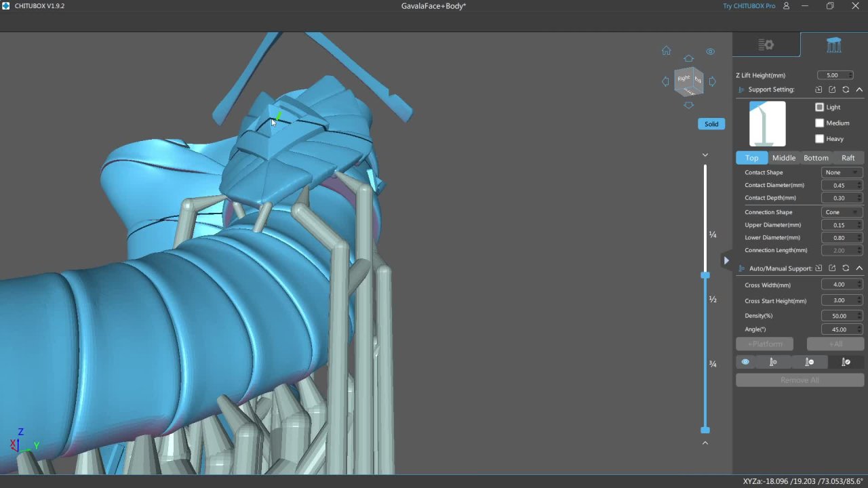Collapse the Auto/Manual Support section
This screenshot has width=868, height=488.
[x=859, y=268]
